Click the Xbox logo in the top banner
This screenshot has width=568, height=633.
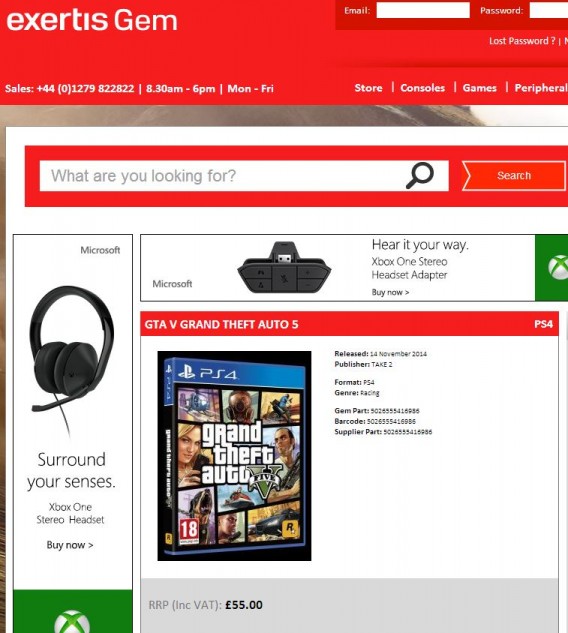[558, 267]
